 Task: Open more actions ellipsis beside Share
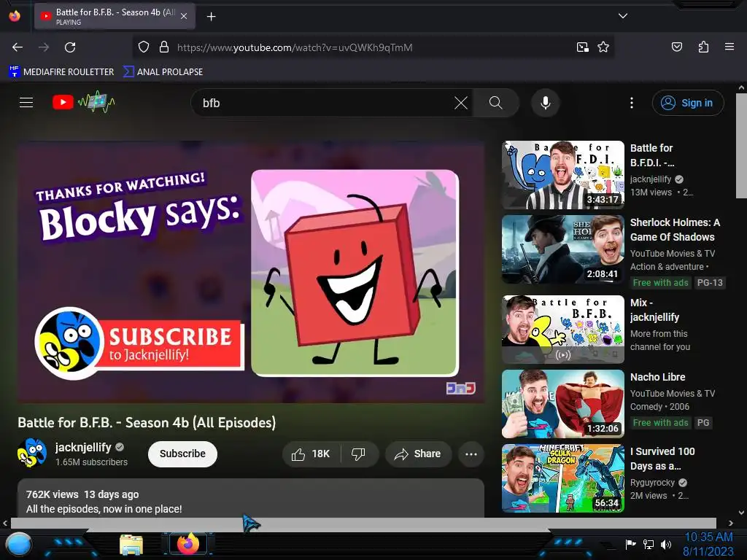coord(471,454)
